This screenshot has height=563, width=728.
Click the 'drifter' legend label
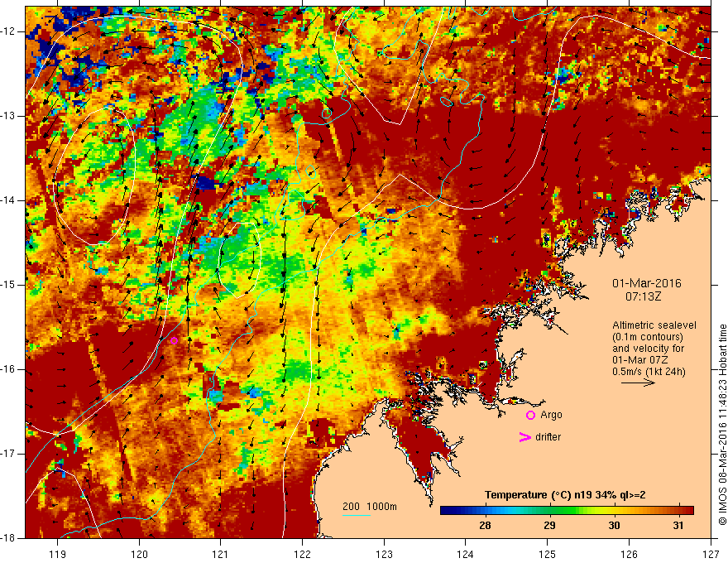click(x=548, y=437)
